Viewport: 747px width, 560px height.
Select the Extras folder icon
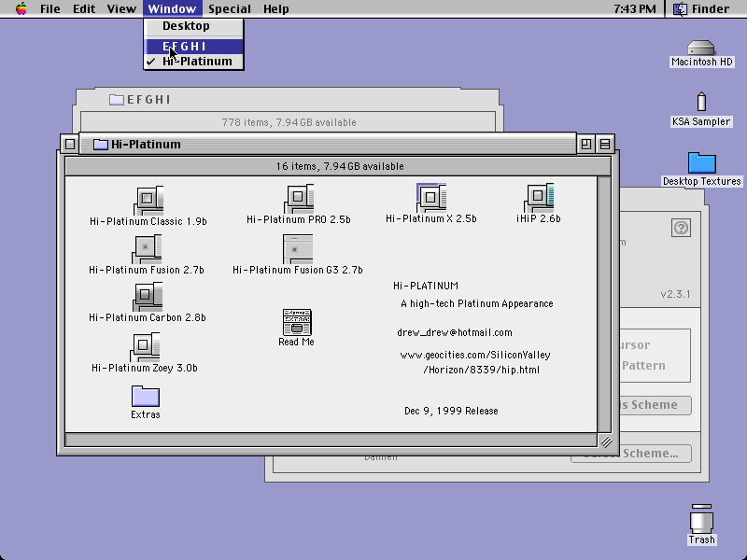point(146,396)
